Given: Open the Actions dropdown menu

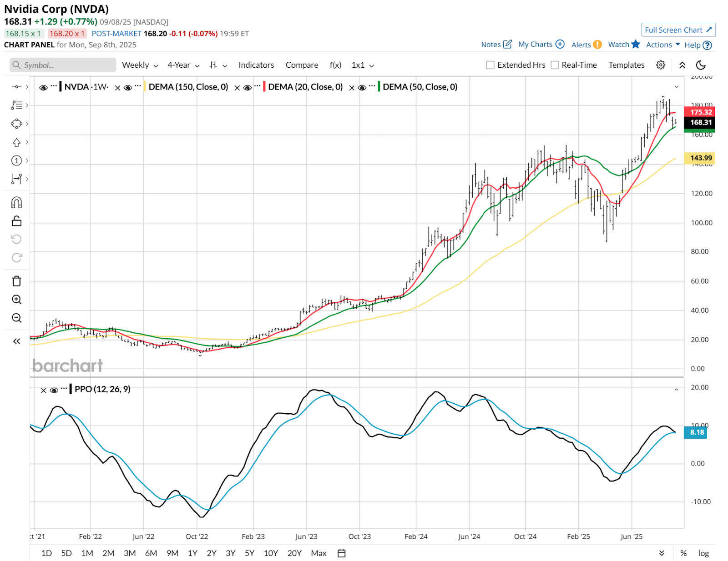Looking at the screenshot, I should 663,45.
